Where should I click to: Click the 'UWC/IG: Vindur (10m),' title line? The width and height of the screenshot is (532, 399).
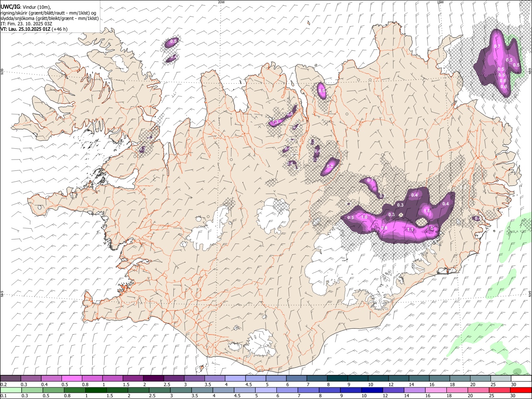click(x=25, y=7)
